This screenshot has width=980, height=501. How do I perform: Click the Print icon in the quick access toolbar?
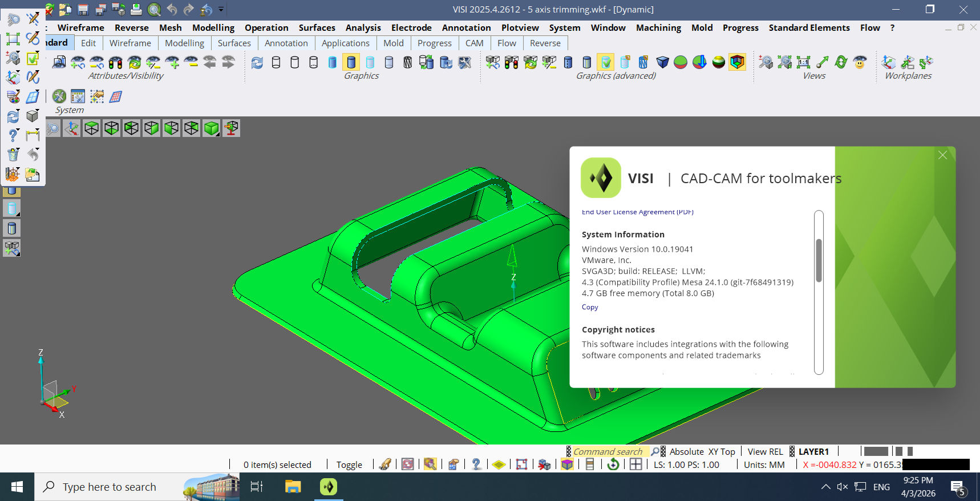click(x=136, y=9)
